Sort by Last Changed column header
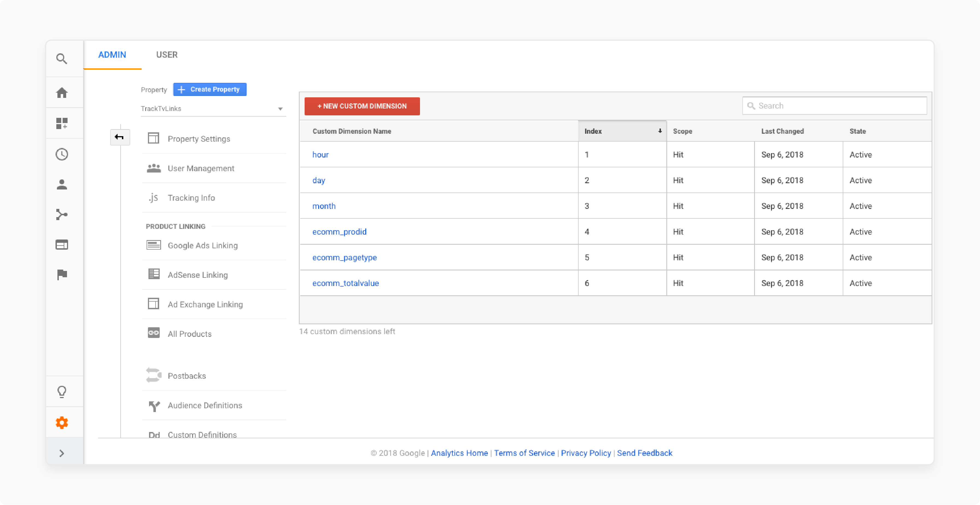 783,131
